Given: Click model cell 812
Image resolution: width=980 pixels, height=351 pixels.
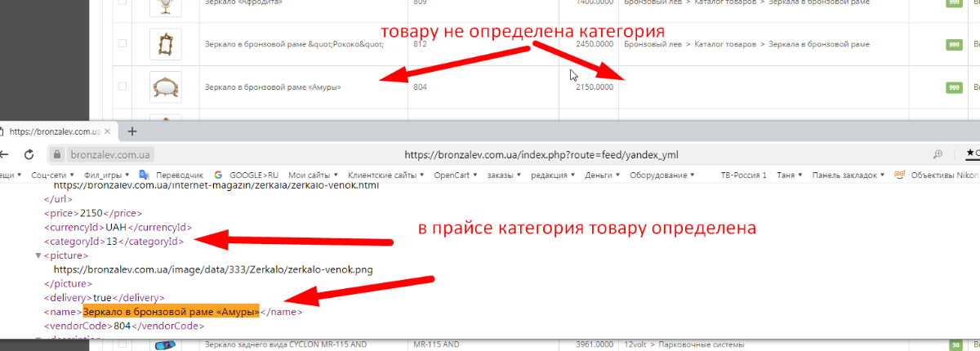Looking at the screenshot, I should click(x=420, y=43).
